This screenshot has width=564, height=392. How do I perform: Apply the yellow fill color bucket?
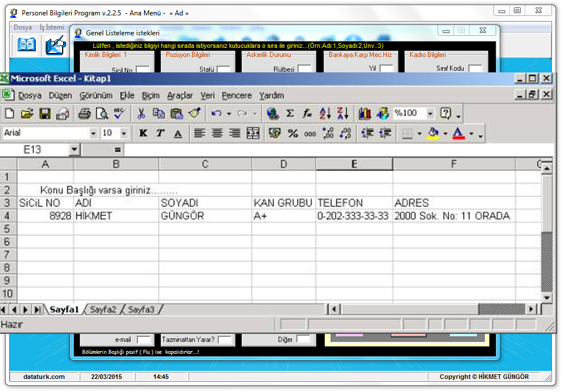(433, 133)
